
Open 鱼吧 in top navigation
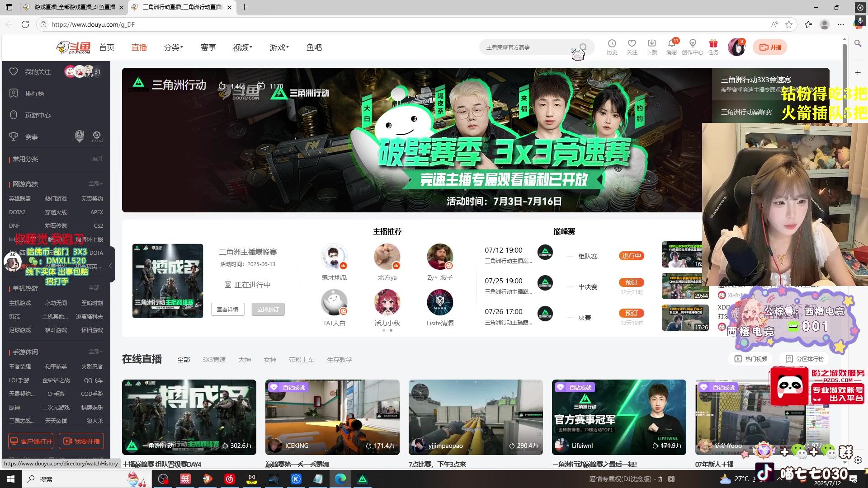point(314,47)
